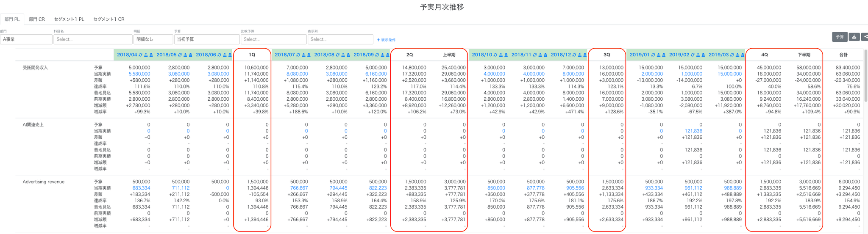Click the upload icon for 2019/01

(x=659, y=55)
